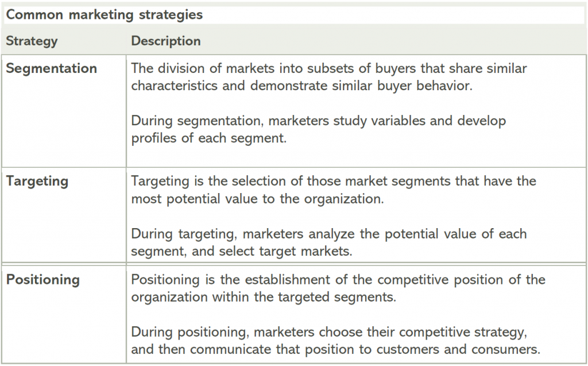Select the 'Strategy' column header

click(x=32, y=41)
